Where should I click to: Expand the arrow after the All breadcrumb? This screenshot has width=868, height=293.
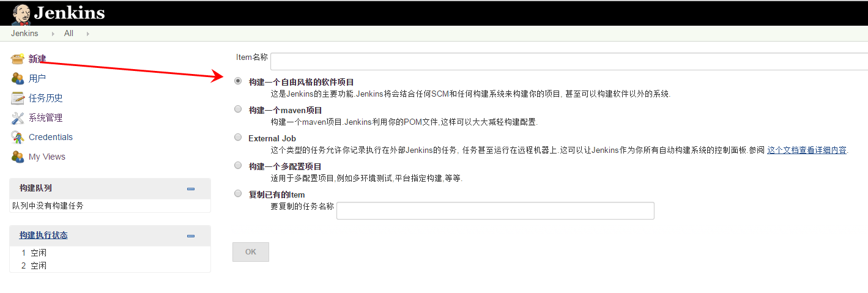[87, 34]
